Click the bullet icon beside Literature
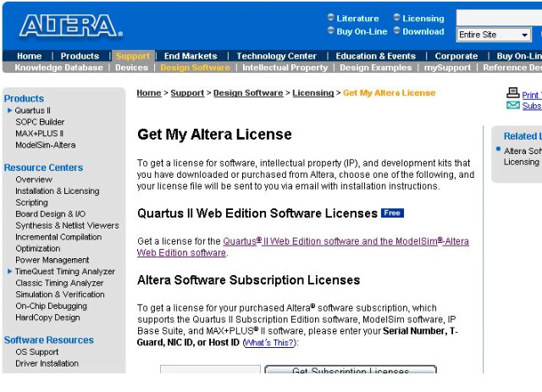This screenshot has width=542, height=392. tap(331, 17)
